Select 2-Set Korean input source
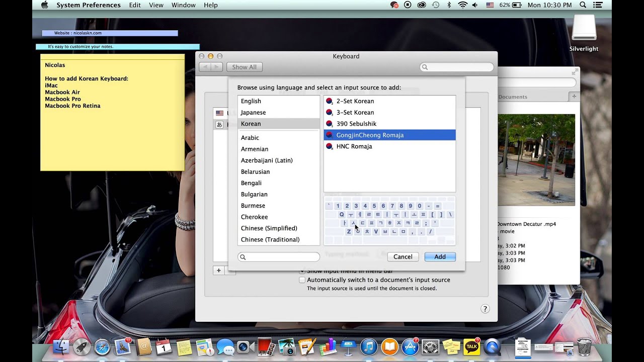644x362 pixels. [389, 101]
